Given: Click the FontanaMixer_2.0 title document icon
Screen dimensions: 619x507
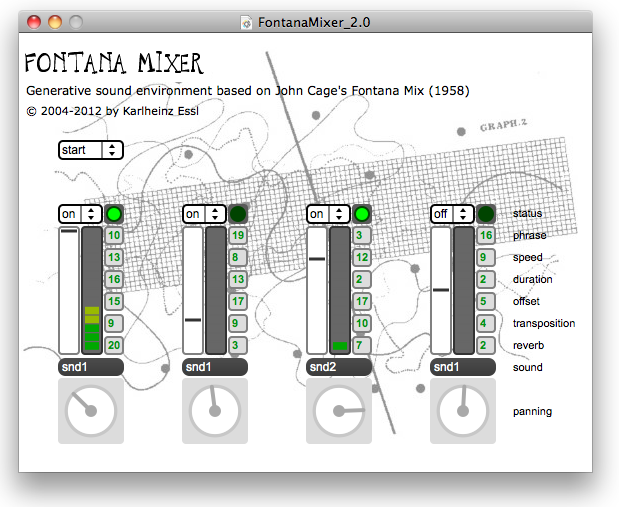Looking at the screenshot, I should coord(246,23).
